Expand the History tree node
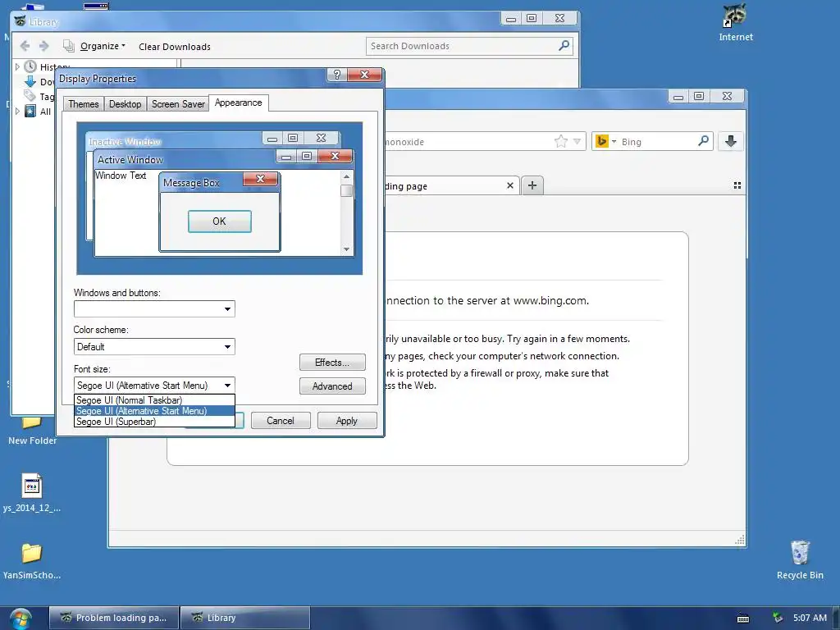Viewport: 840px width, 630px height. 17,66
